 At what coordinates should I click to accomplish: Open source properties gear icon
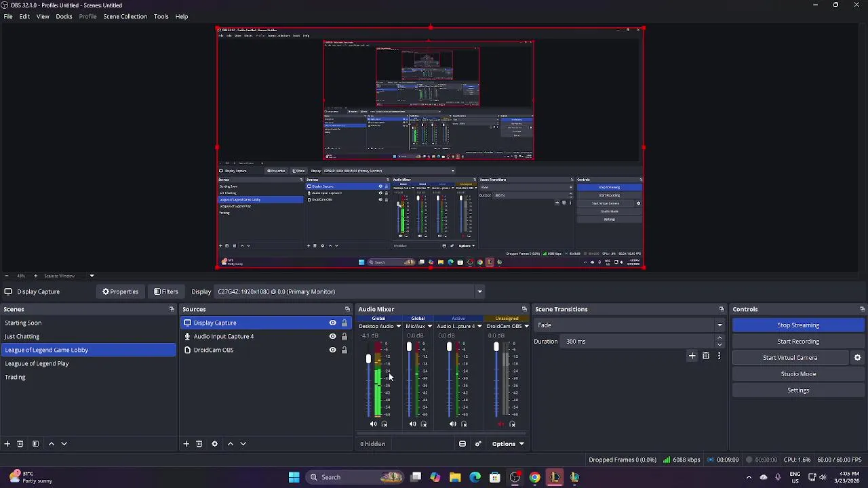pyautogui.click(x=214, y=444)
